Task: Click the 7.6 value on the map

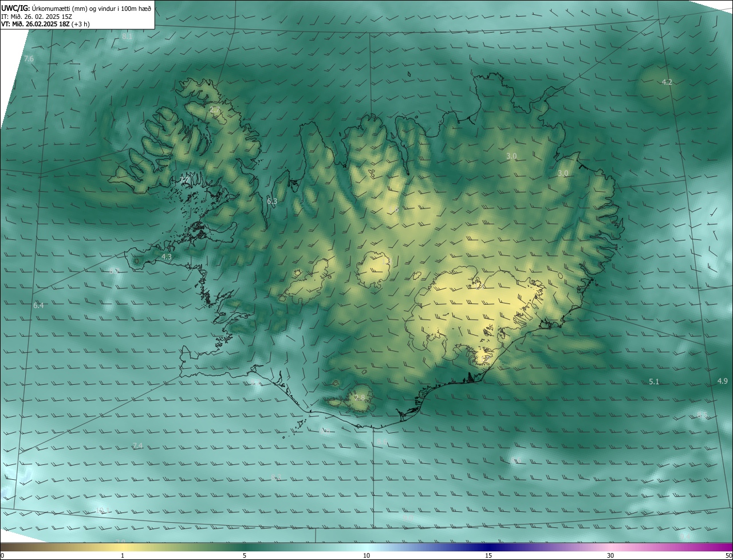Action: (29, 59)
